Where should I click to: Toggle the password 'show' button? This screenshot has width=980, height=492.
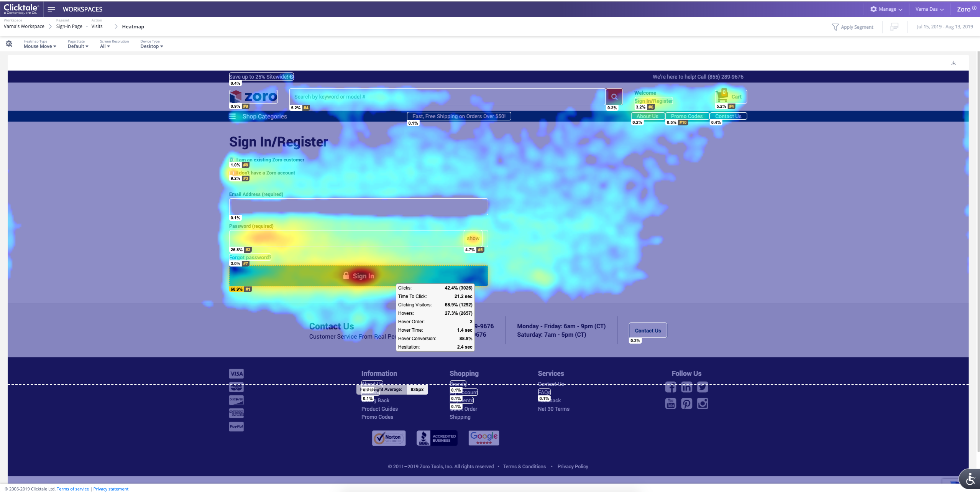[x=473, y=239]
